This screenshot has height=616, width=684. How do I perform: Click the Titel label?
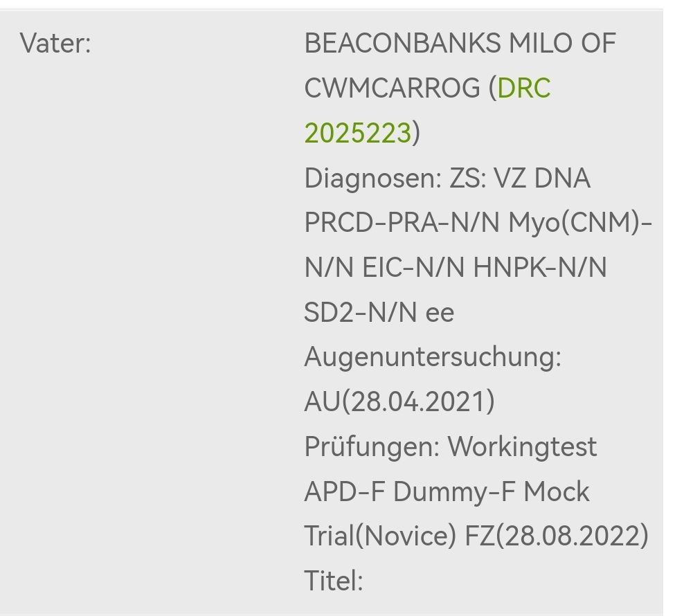333,580
